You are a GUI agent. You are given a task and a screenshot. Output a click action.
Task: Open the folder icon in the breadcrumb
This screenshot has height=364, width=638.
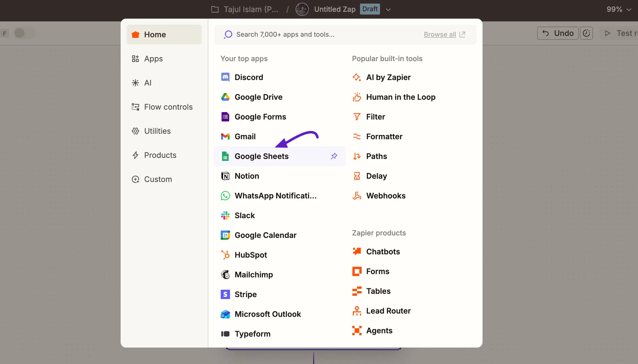tap(215, 9)
